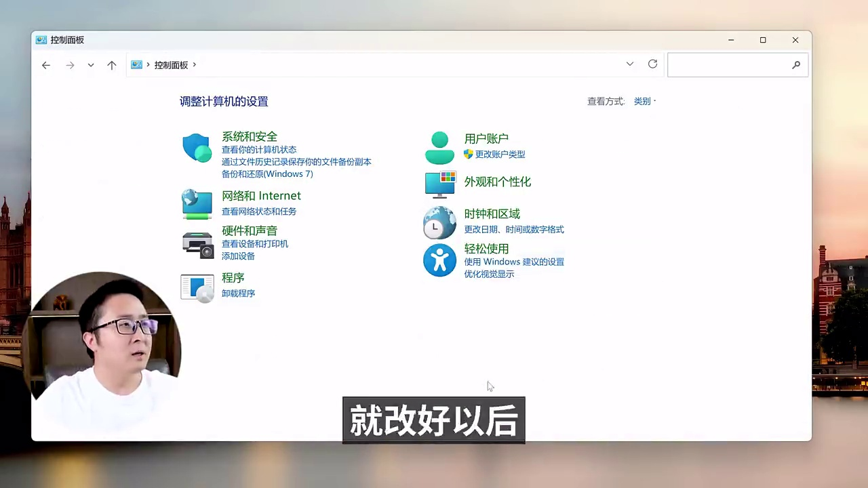Open 查看设备和打印机 link
Viewport: 868px width, 488px height.
tap(255, 244)
